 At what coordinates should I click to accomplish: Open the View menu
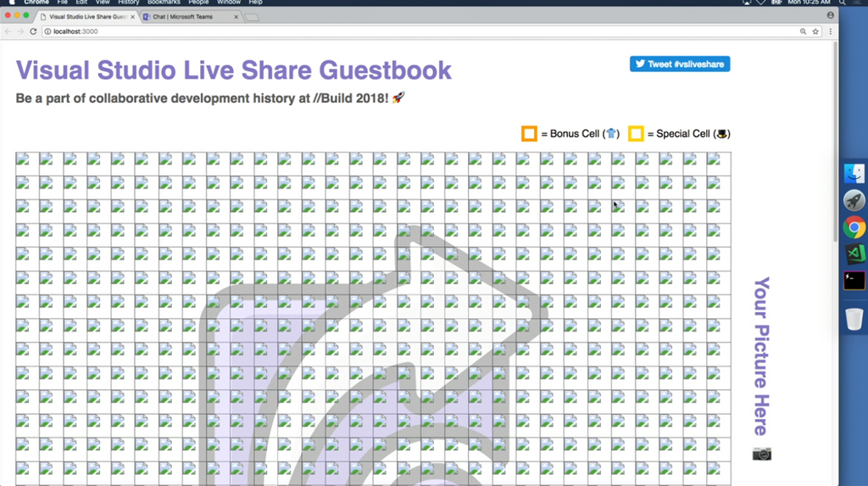(x=103, y=3)
